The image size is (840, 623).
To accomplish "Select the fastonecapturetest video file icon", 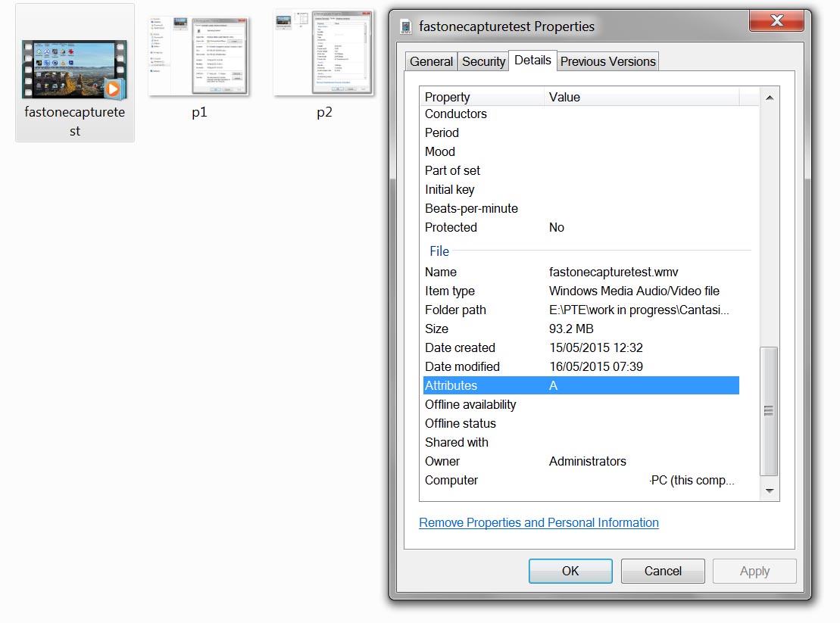I will point(74,70).
